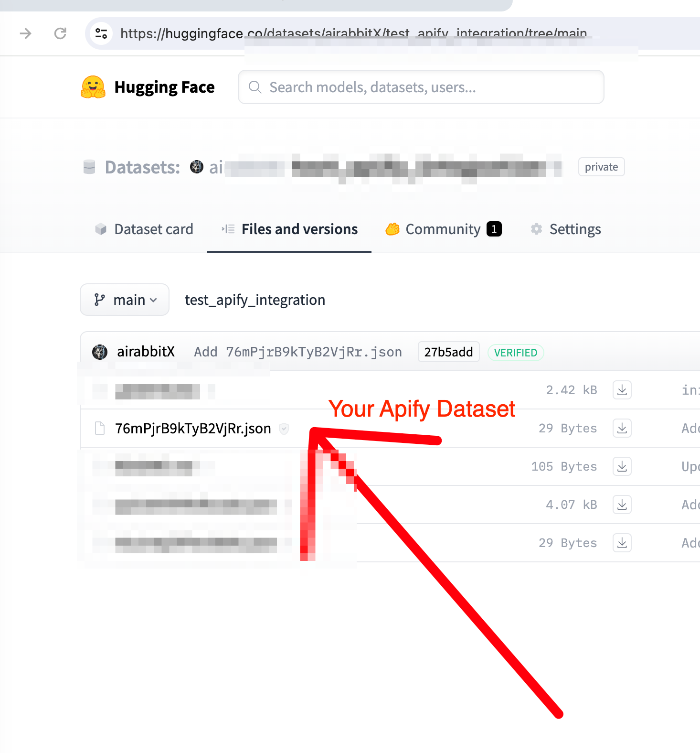Click airabbitX avatar in commit row
The image size is (700, 753).
pyautogui.click(x=100, y=352)
